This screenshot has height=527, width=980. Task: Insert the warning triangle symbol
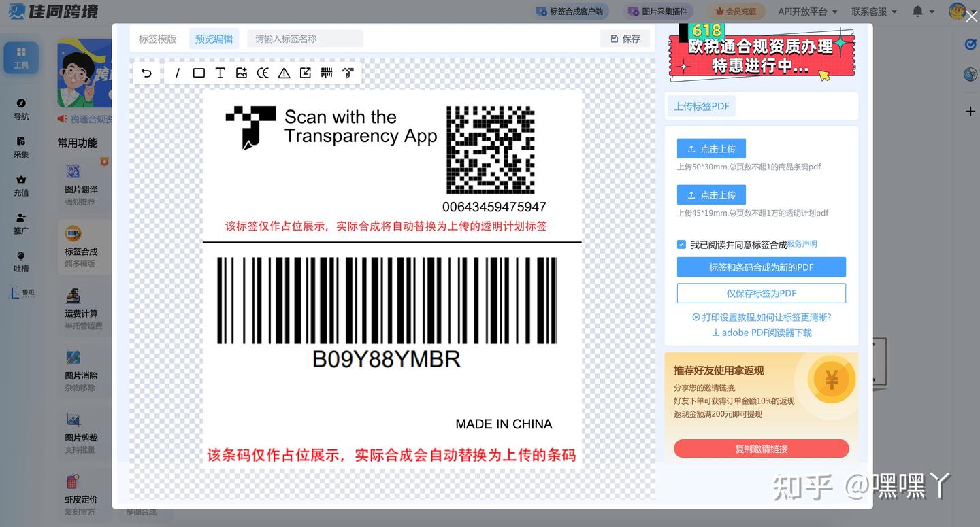coord(284,73)
